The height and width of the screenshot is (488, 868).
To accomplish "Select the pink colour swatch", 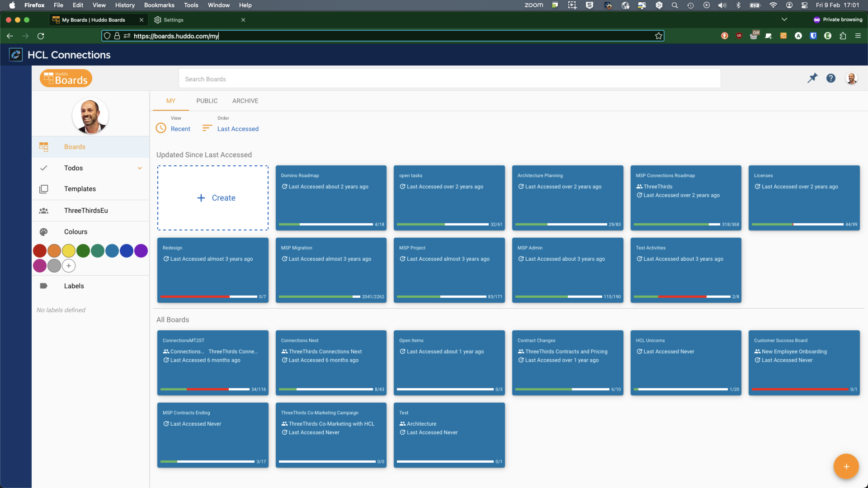I will click(40, 266).
